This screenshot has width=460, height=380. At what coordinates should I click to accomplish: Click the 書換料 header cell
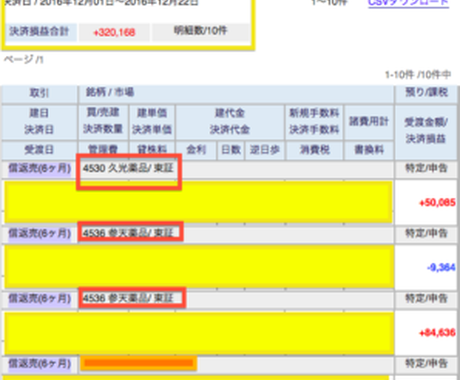click(369, 150)
